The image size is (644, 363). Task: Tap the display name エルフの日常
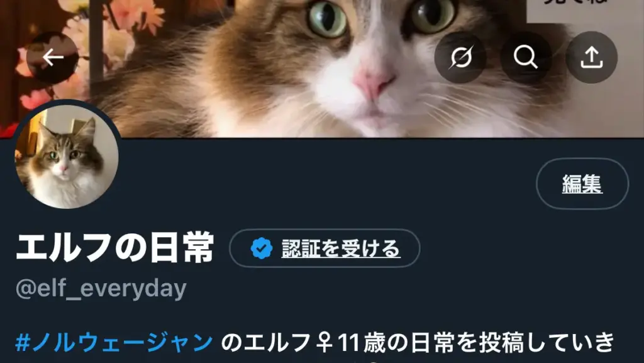pos(115,248)
